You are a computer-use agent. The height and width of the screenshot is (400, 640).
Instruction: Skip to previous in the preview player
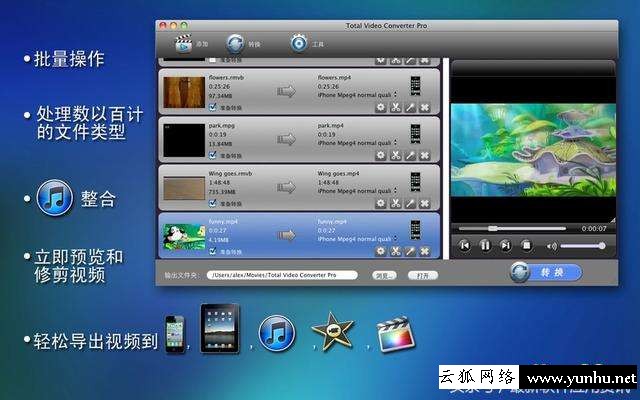tap(464, 246)
